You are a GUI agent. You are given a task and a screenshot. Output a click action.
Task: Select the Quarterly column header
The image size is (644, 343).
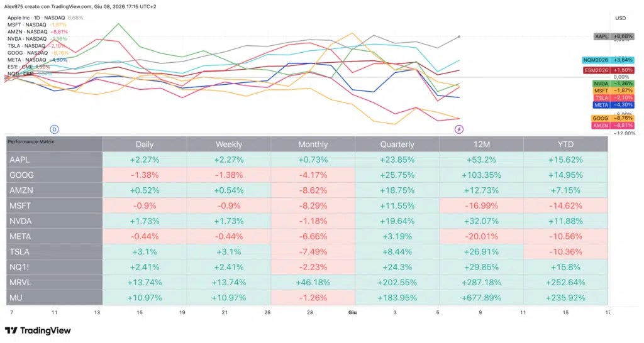(397, 144)
